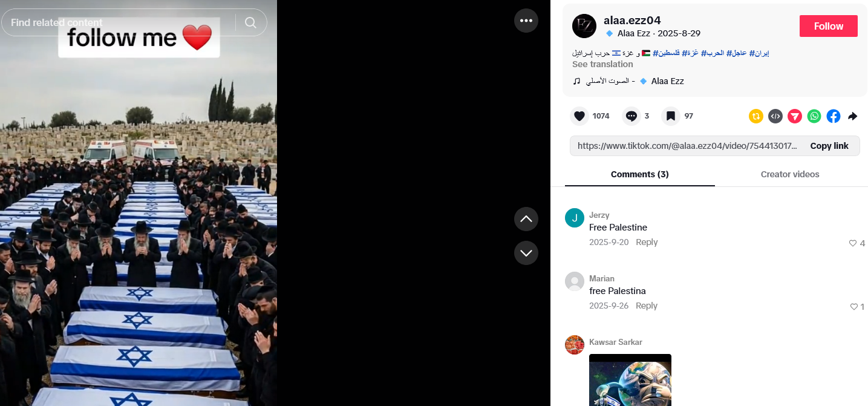The width and height of the screenshot is (868, 406).
Task: Share the video to WhatsApp
Action: (x=814, y=116)
